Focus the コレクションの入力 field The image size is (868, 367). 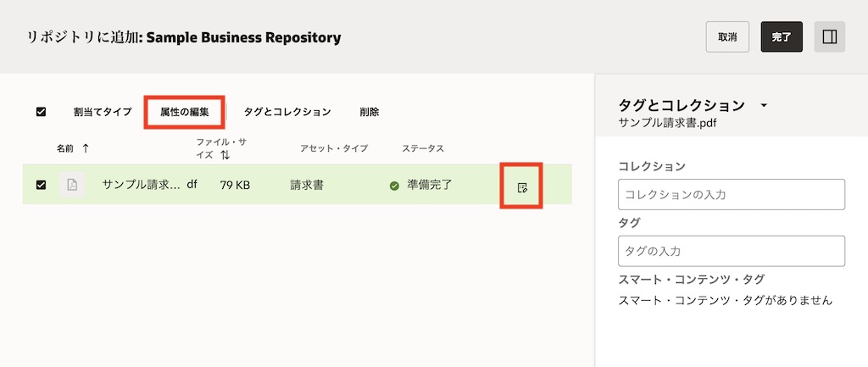[732, 194]
